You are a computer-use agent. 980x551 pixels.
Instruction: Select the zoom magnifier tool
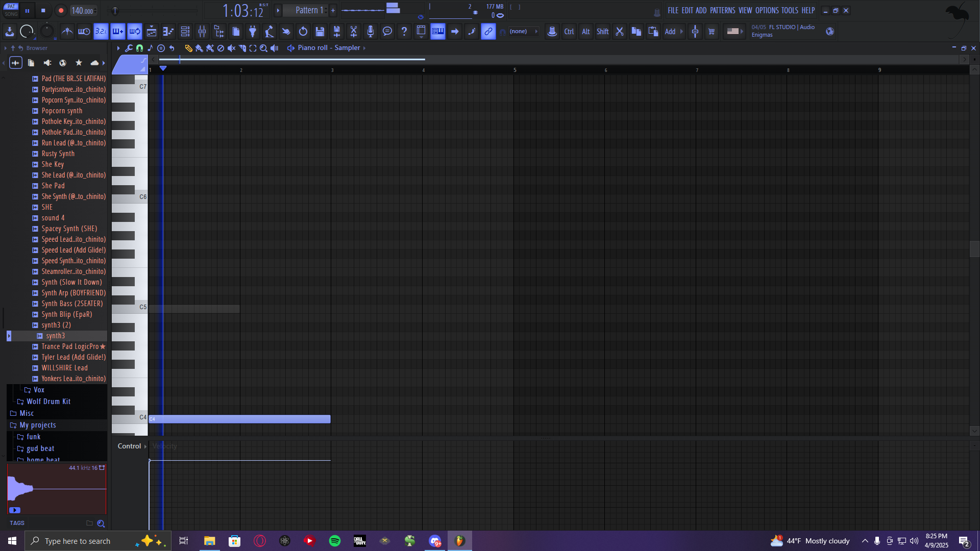pos(263,48)
